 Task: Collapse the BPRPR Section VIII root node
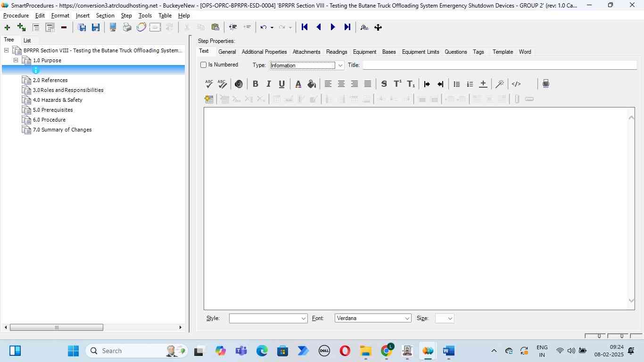click(6, 50)
